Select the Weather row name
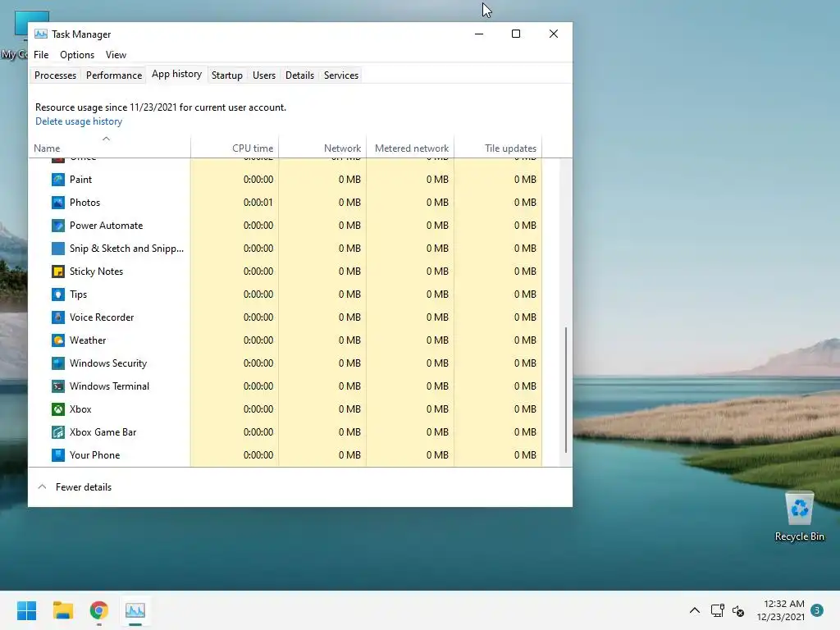840x630 pixels. 88,340
